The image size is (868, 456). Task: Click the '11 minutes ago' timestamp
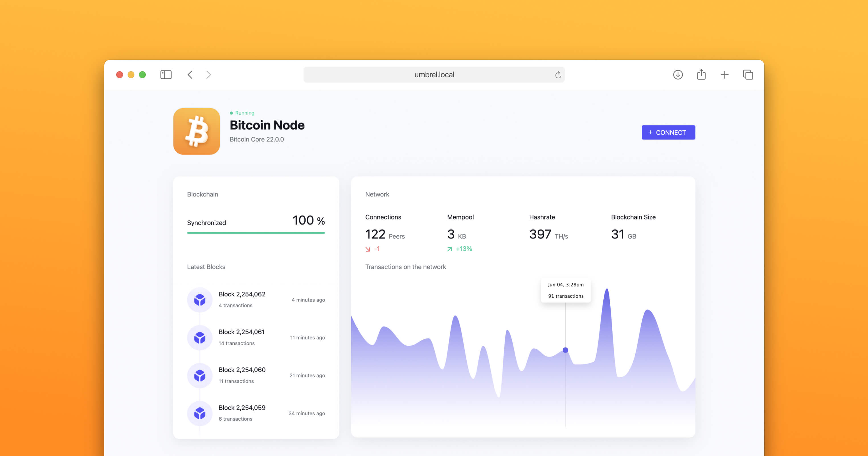click(x=307, y=338)
